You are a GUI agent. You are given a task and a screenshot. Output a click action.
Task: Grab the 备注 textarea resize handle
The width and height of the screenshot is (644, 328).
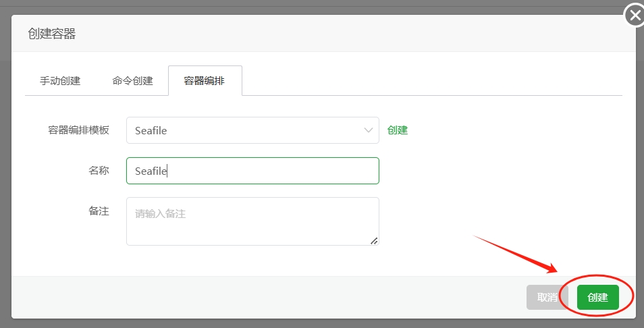[374, 241]
